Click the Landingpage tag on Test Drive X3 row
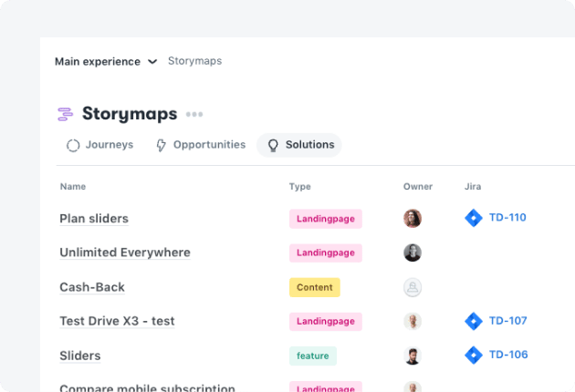575x392 pixels. [x=326, y=321]
